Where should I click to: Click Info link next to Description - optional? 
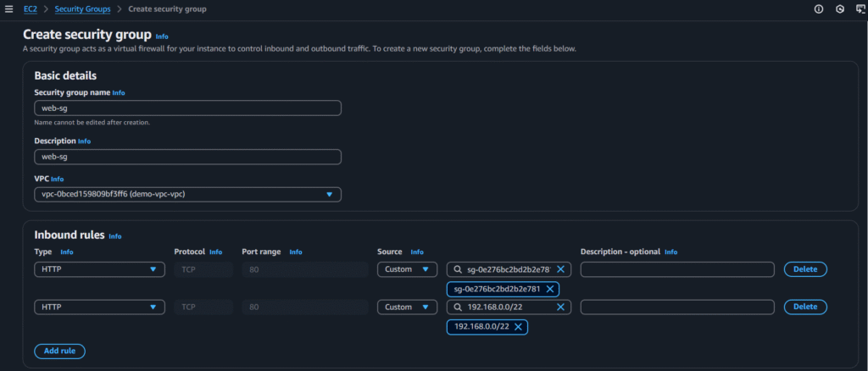pyautogui.click(x=671, y=252)
